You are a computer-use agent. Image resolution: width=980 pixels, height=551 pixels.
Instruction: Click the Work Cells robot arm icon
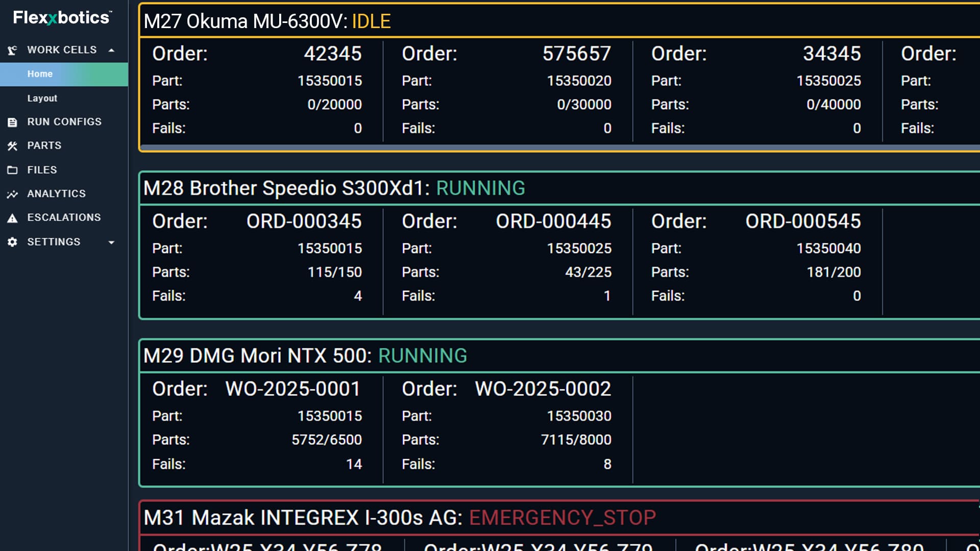coord(12,50)
